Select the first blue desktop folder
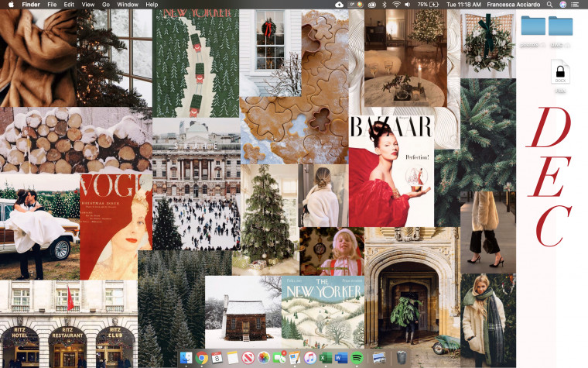Image resolution: width=588 pixels, height=368 pixels. point(533,26)
